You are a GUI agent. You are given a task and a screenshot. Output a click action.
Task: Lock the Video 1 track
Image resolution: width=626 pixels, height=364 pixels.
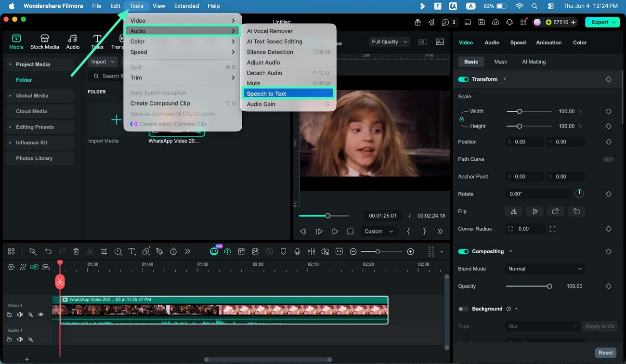[x=10, y=314]
